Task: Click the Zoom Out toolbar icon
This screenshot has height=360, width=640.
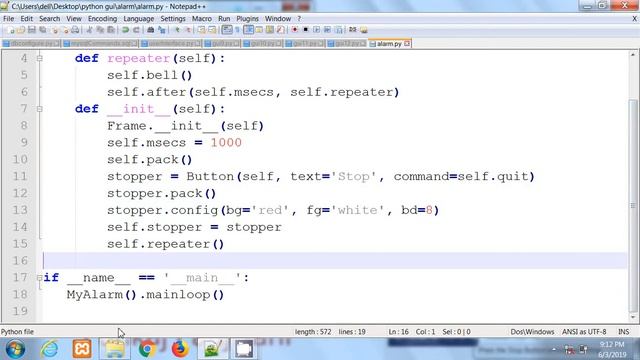Action: (x=189, y=30)
